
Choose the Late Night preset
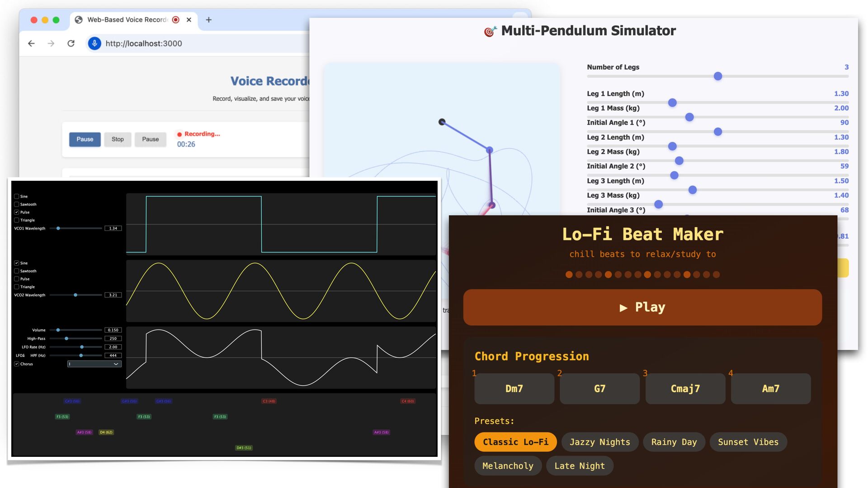(x=579, y=466)
